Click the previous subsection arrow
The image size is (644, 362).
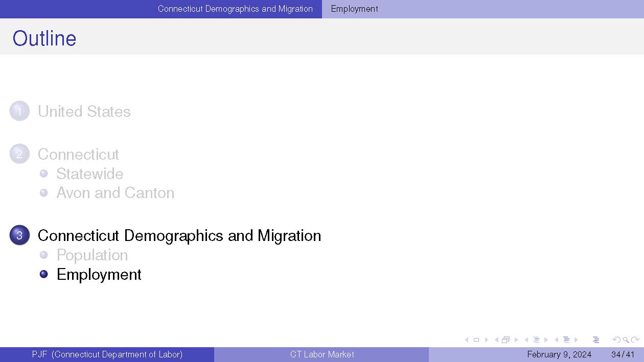tap(526, 340)
